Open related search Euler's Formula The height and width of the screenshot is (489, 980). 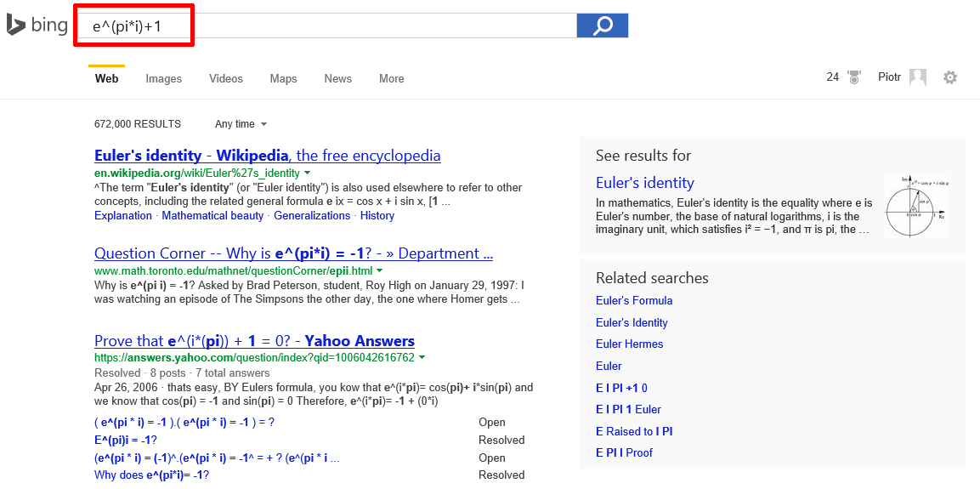click(x=634, y=301)
